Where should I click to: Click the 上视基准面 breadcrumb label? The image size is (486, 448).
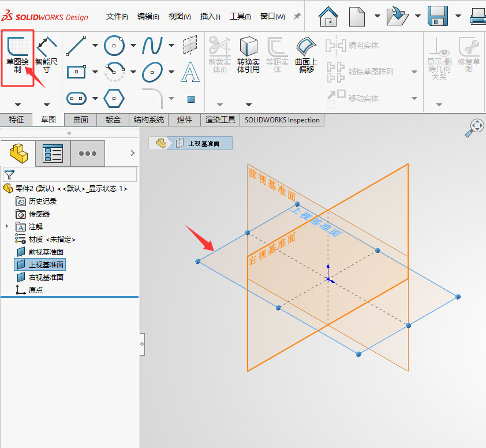204,144
